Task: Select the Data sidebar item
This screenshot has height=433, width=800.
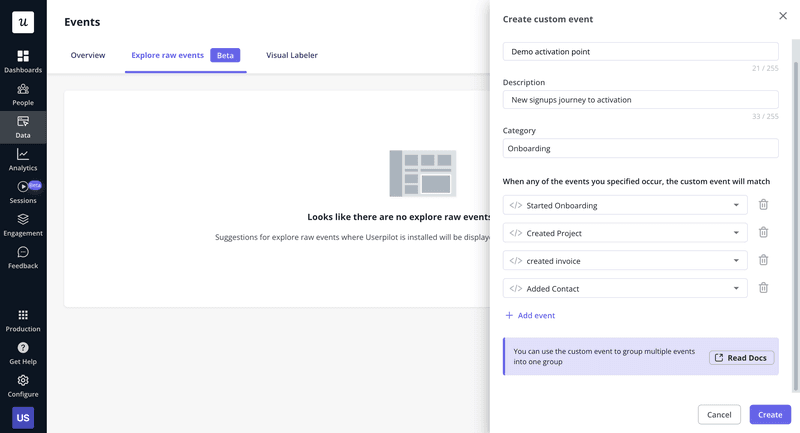Action: click(23, 127)
